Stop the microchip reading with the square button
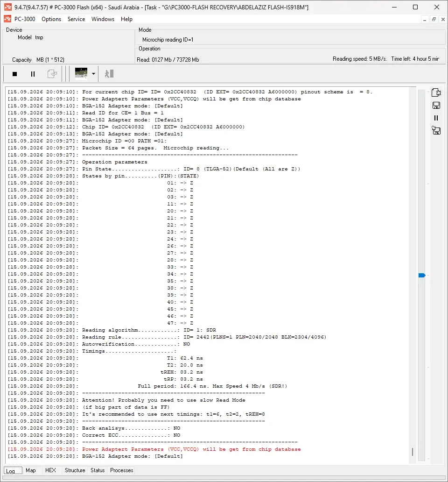The image size is (448, 482). [x=14, y=74]
